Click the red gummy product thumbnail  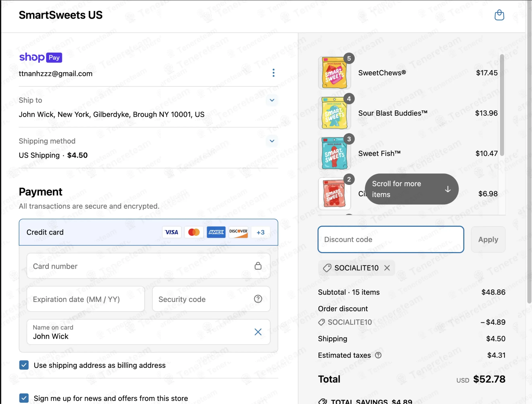334,194
